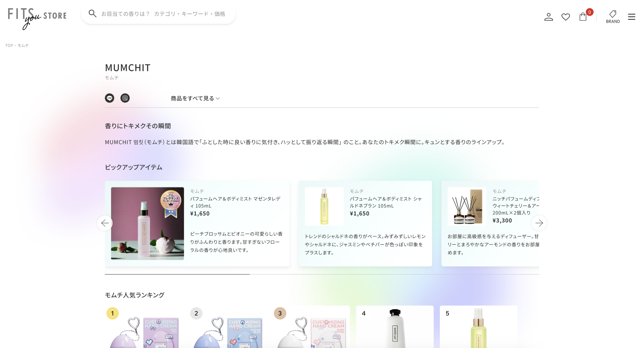Open the user account icon
The height and width of the screenshot is (348, 644).
(x=548, y=17)
